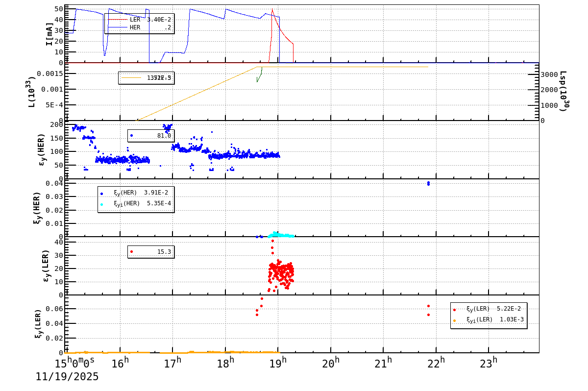Click the 15.3 legend value
The height and width of the screenshot is (391, 588).
tap(164, 252)
